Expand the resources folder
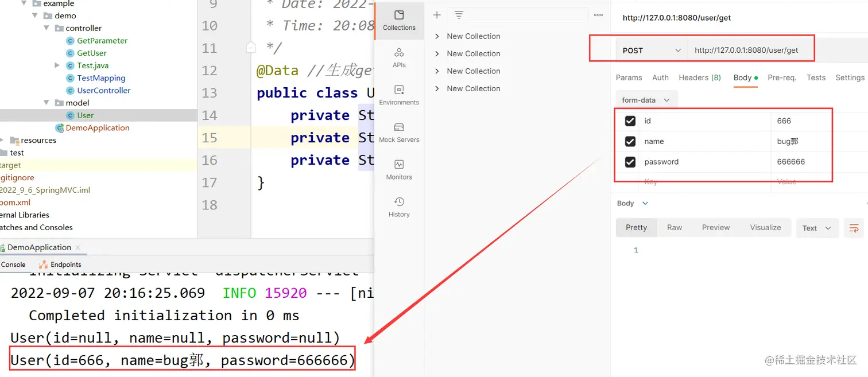 pos(2,140)
